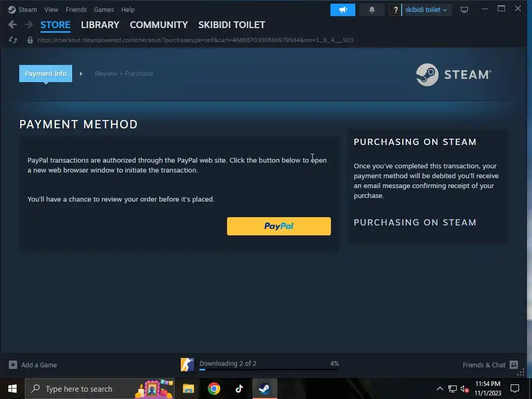Open the Windows Start menu

(12, 389)
